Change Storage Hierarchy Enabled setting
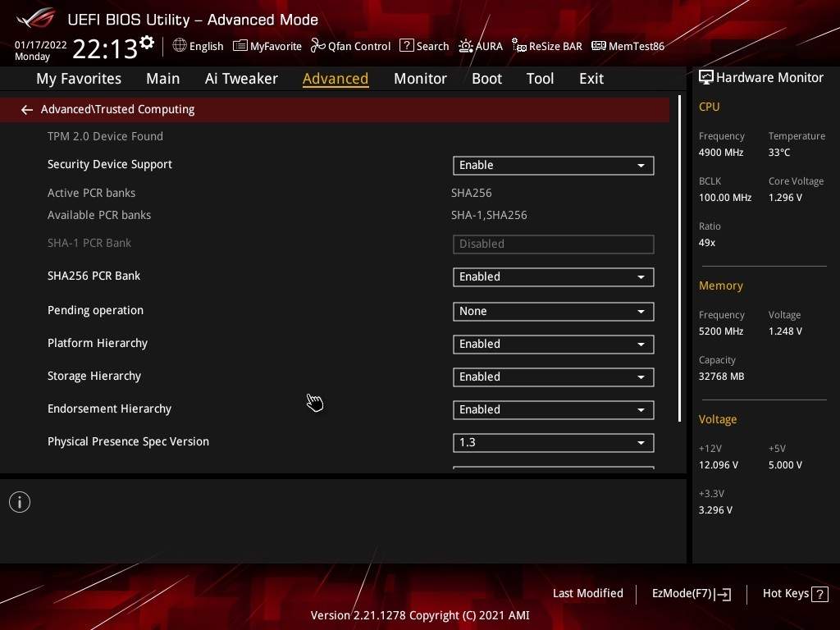Screen dimensions: 840x630 [x=553, y=377]
